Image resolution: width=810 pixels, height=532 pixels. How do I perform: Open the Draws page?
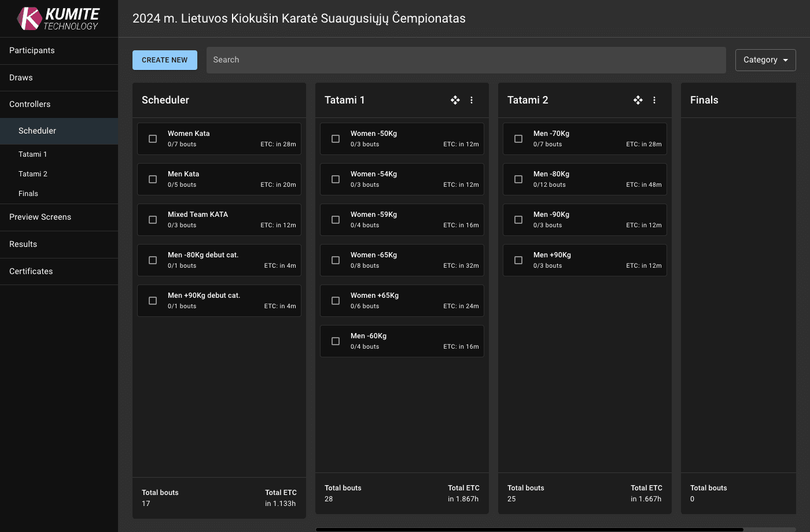20,77
